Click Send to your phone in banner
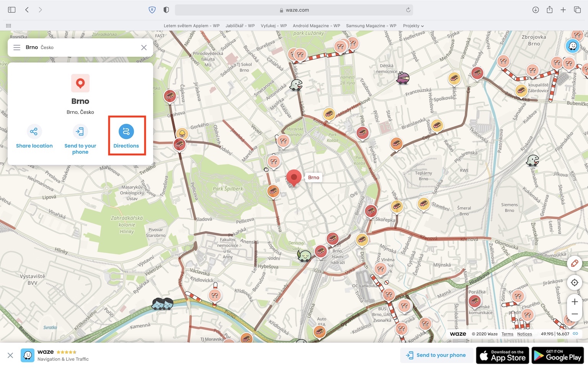 tap(436, 355)
